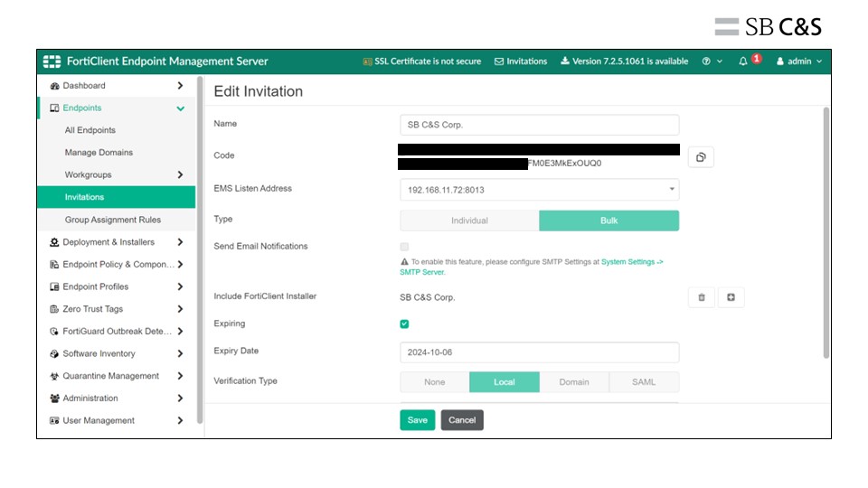Click the FortiGuard Outbreak Detection icon
868x488 pixels.
tap(54, 332)
